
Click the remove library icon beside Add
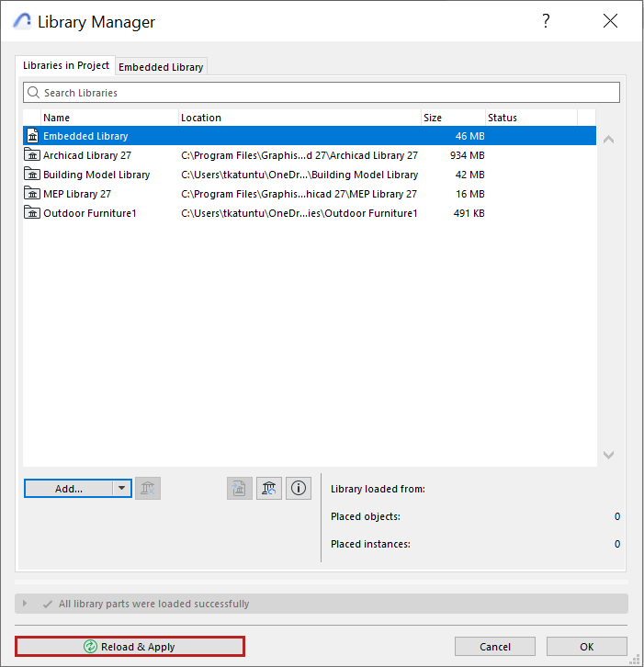148,488
